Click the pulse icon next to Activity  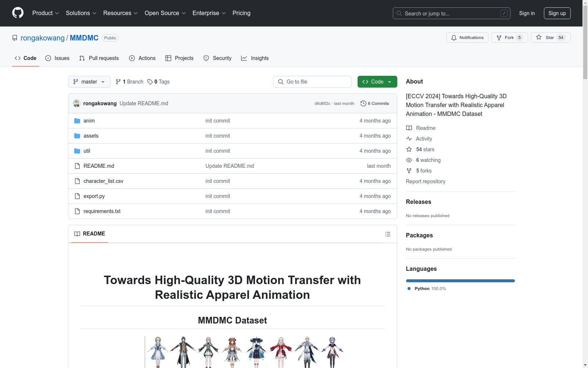point(409,139)
